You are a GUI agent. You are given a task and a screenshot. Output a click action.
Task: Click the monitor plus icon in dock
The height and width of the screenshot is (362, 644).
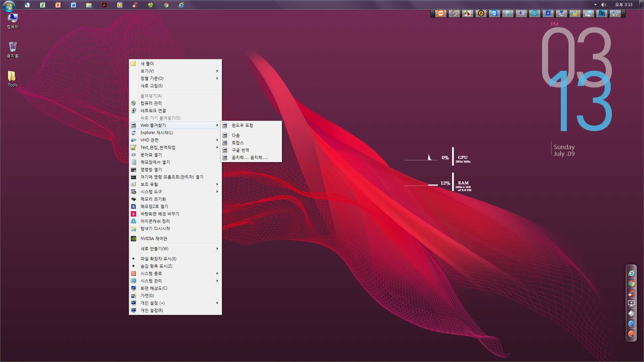pyautogui.click(x=631, y=303)
